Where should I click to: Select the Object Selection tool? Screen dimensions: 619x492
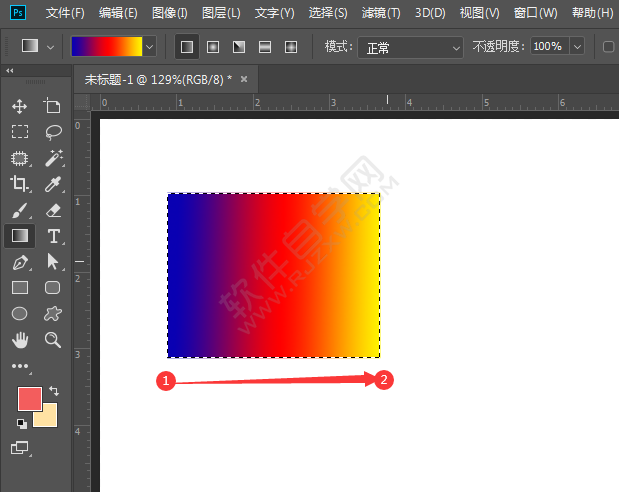[20, 158]
